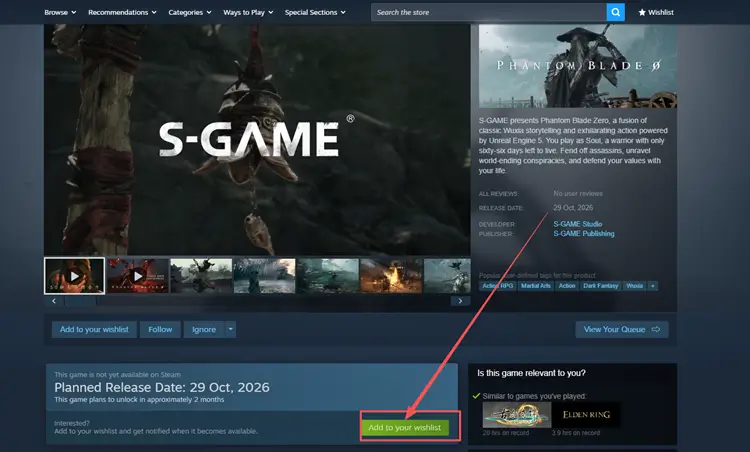
Task: Open the Elden Ring similar game thumbnail
Action: 586,415
